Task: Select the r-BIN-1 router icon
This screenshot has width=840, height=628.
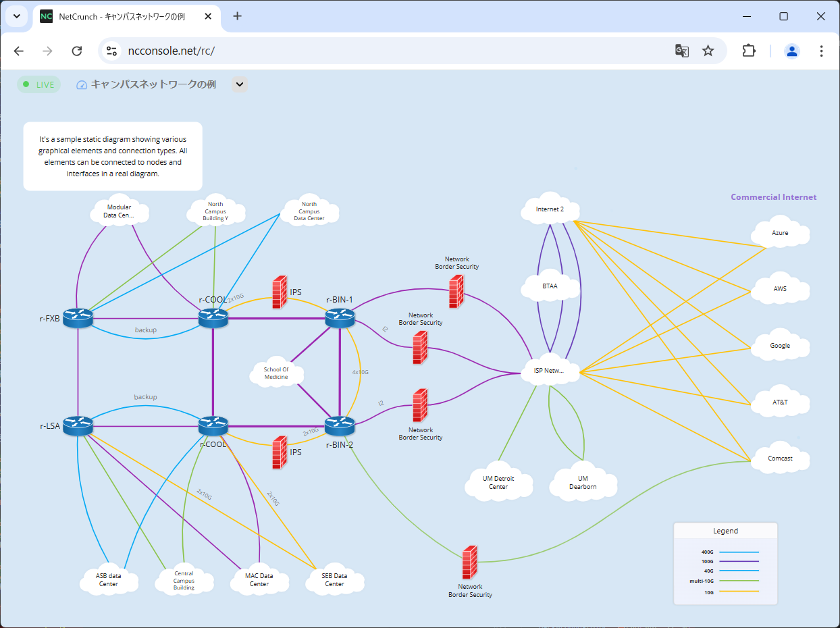Action: click(340, 318)
